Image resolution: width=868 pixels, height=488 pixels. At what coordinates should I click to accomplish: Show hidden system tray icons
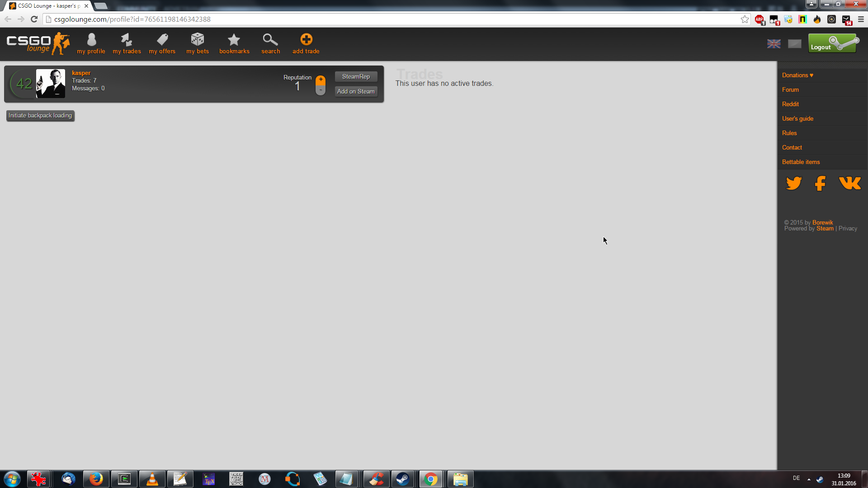809,479
